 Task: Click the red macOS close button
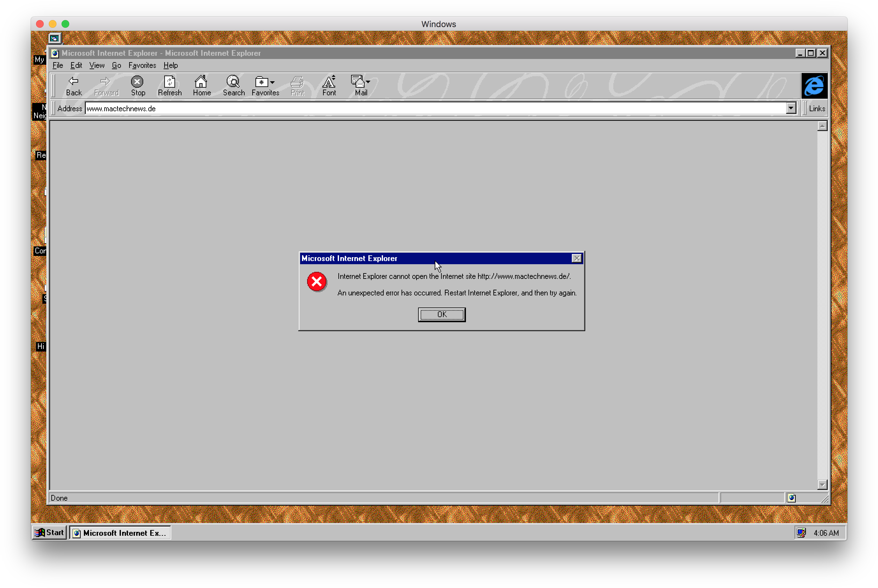(x=40, y=24)
